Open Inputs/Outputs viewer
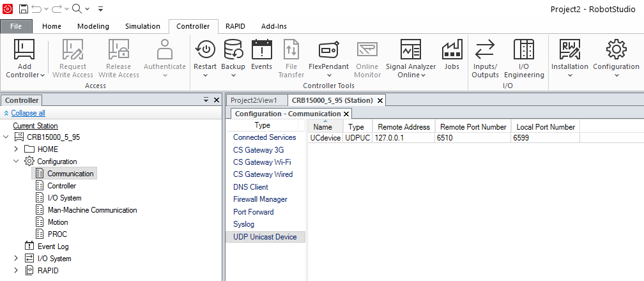The image size is (644, 281). [485, 50]
